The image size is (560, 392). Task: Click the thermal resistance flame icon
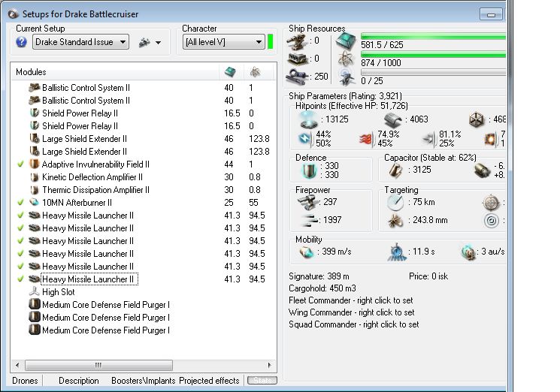tap(366, 139)
